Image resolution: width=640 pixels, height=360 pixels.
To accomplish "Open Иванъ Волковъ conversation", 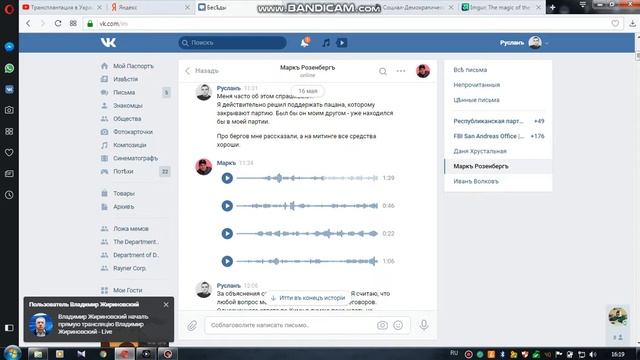I will (498, 181).
